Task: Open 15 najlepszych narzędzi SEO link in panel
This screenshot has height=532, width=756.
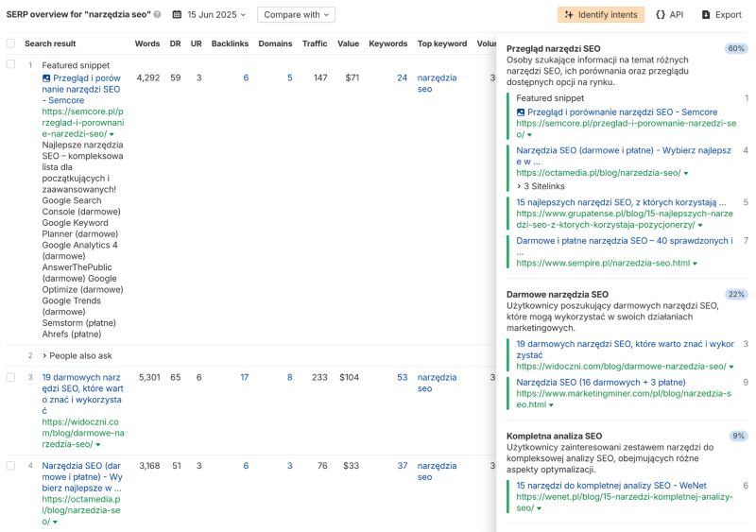Action: [621, 202]
